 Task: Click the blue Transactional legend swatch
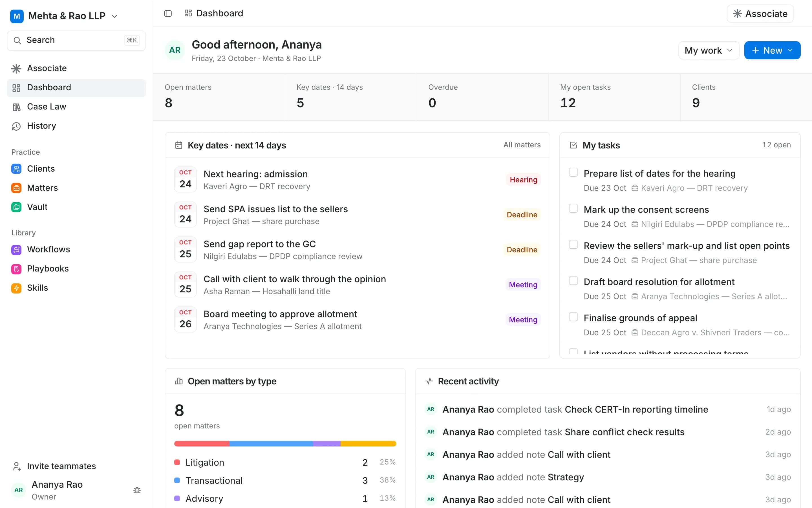click(177, 480)
